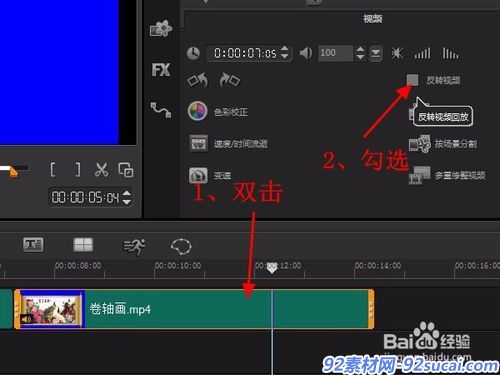Click the 反转视频 label
Viewport: 500px width, 375px height.
443,80
